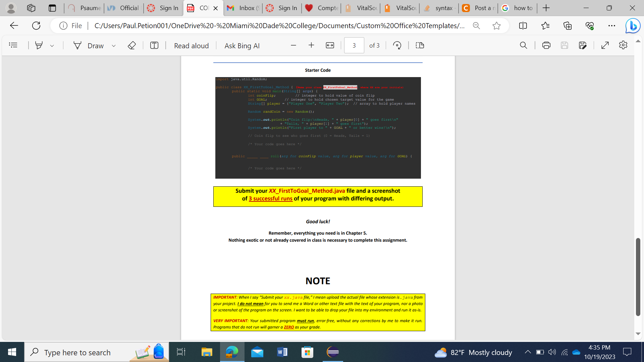Rotate the PDF page
The height and width of the screenshot is (362, 644).
click(397, 45)
